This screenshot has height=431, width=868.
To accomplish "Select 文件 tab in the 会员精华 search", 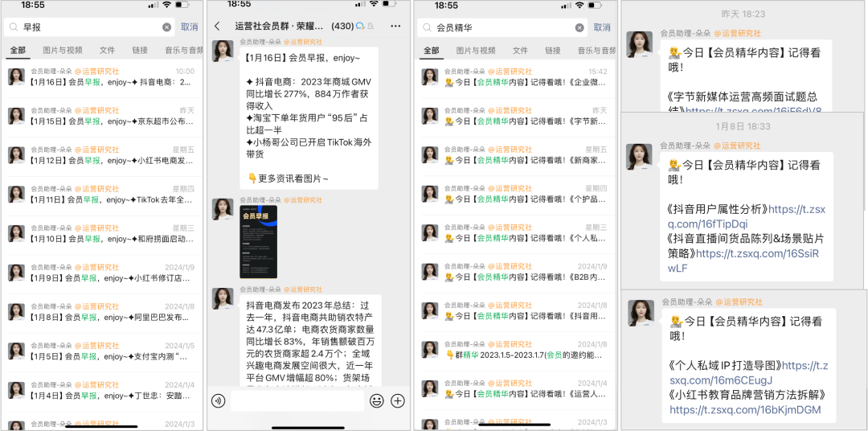I will [520, 51].
